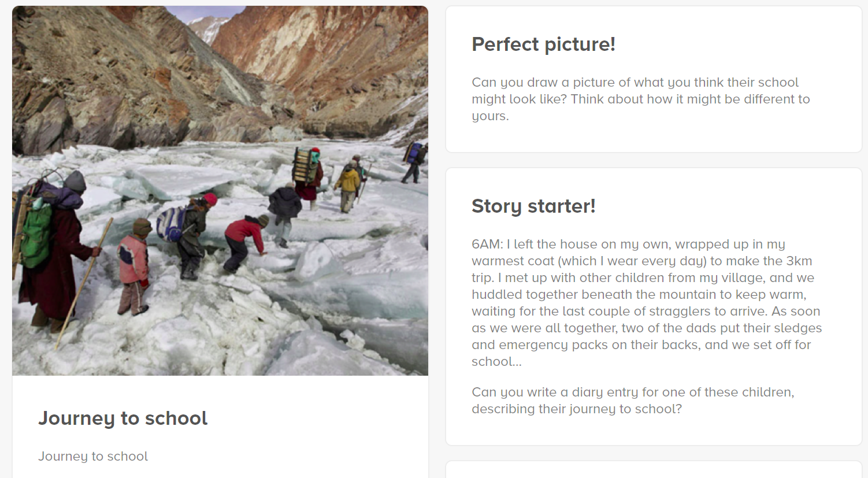This screenshot has width=868, height=478.
Task: Select the "Story starter!" heading
Action: tap(533, 206)
